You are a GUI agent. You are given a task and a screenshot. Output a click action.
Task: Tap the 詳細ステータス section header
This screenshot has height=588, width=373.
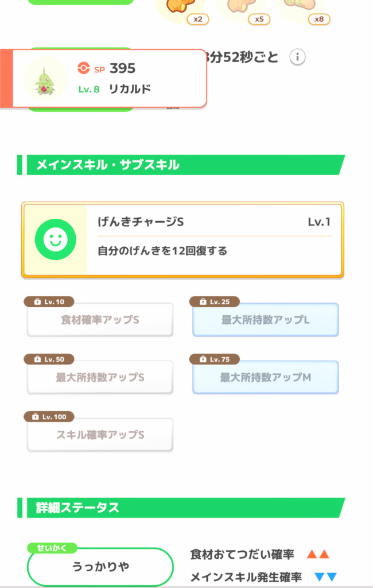[x=181, y=508]
